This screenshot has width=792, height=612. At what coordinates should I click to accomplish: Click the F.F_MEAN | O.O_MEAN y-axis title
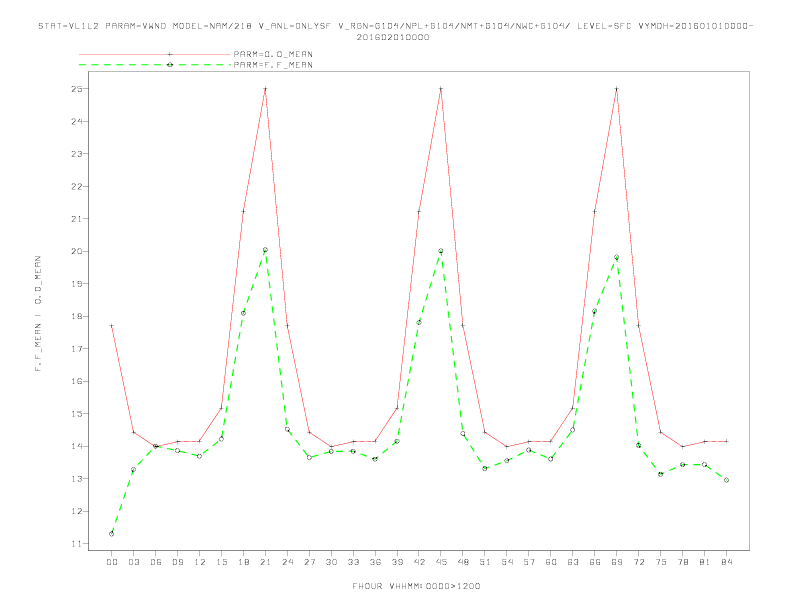pyautogui.click(x=38, y=314)
